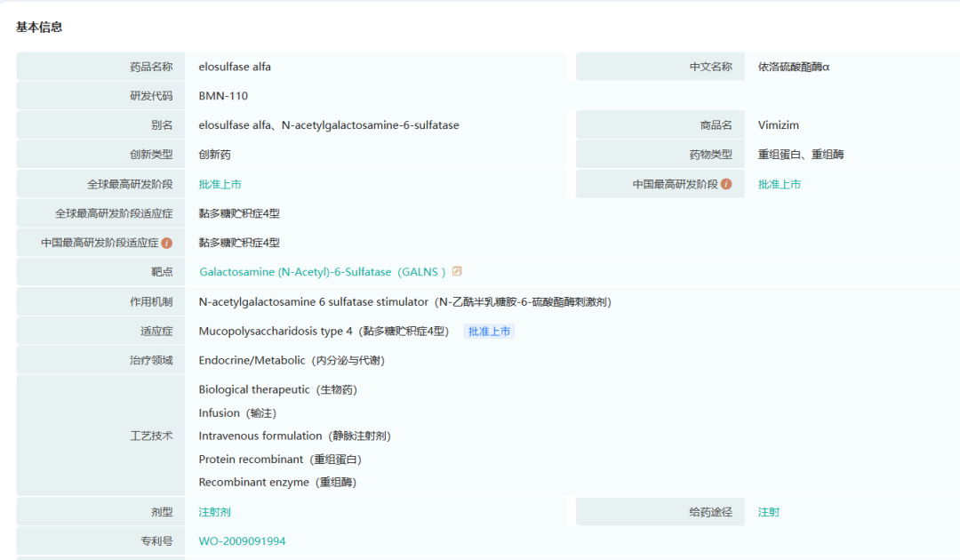Click Protein recombinant (重组蛋白) entry
This screenshot has width=960, height=560.
[x=280, y=459]
